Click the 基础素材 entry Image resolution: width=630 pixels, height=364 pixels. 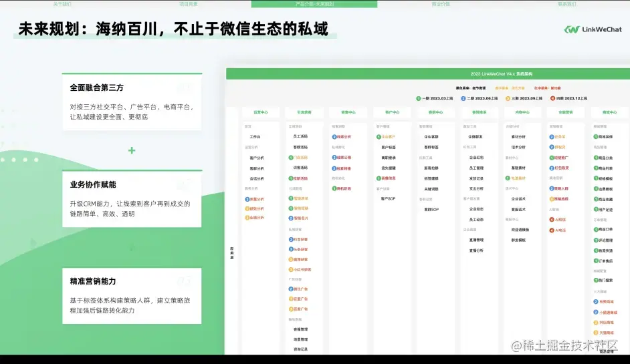click(518, 168)
